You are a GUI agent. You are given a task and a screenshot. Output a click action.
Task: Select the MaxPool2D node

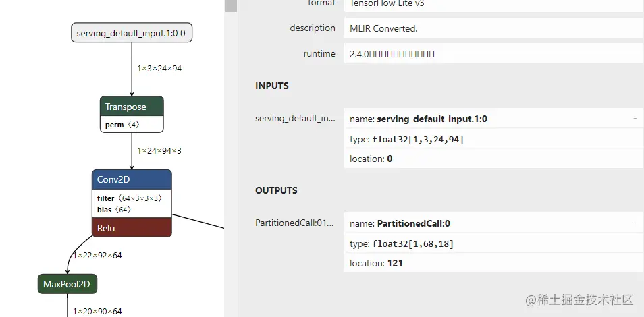68,284
